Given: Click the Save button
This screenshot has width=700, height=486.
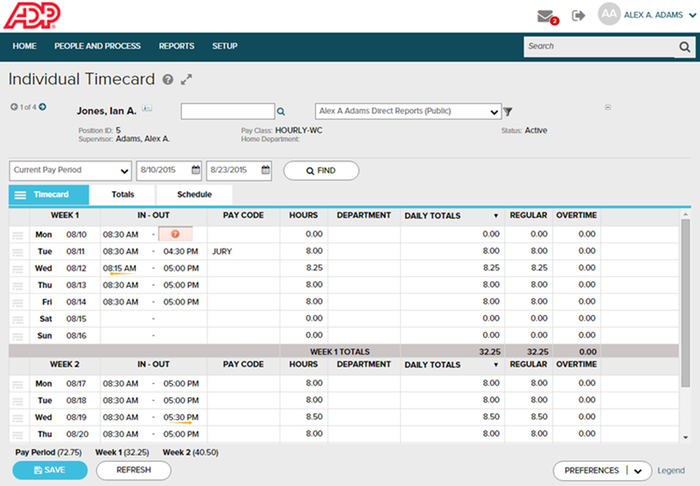Looking at the screenshot, I should (x=50, y=470).
